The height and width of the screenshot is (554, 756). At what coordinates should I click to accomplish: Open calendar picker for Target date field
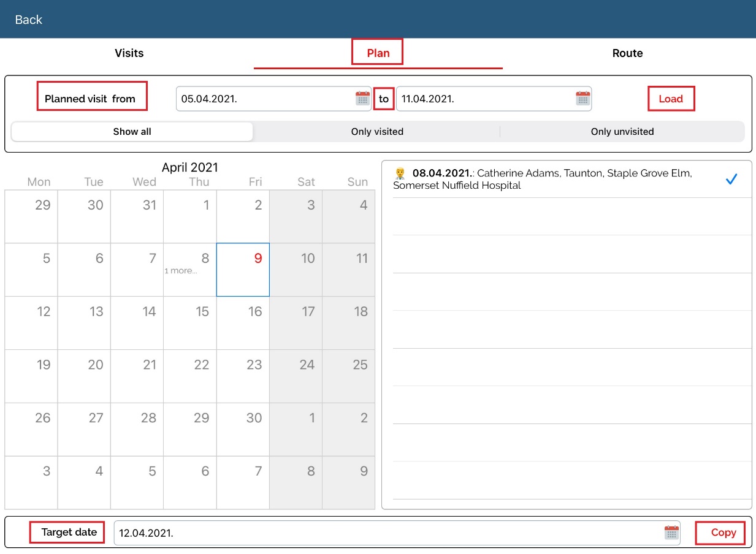click(671, 533)
